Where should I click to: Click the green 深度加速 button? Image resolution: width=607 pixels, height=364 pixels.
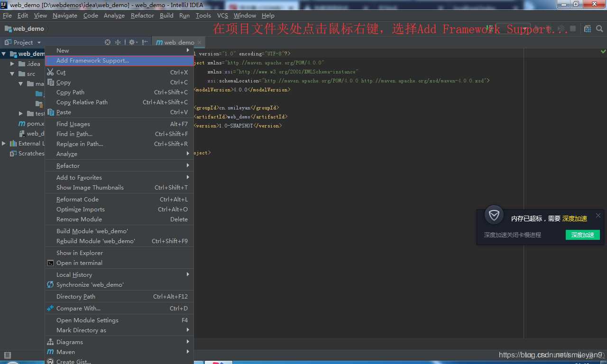582,235
